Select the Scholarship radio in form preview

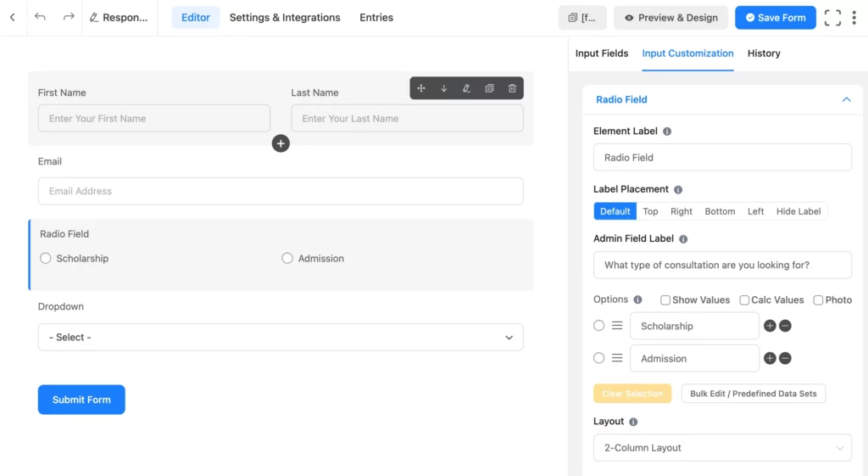(46, 258)
